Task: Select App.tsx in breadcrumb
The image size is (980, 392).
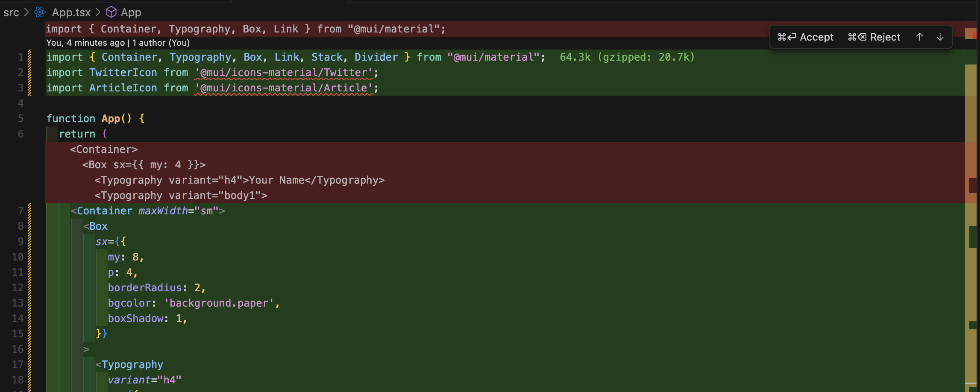Action: 71,12
